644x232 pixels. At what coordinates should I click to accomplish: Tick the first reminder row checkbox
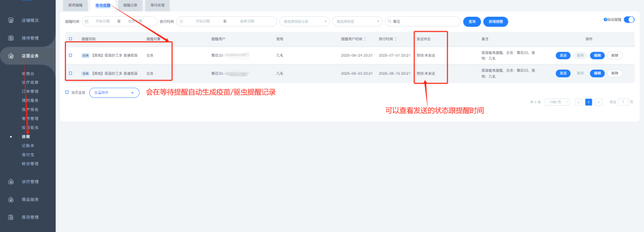(70, 55)
